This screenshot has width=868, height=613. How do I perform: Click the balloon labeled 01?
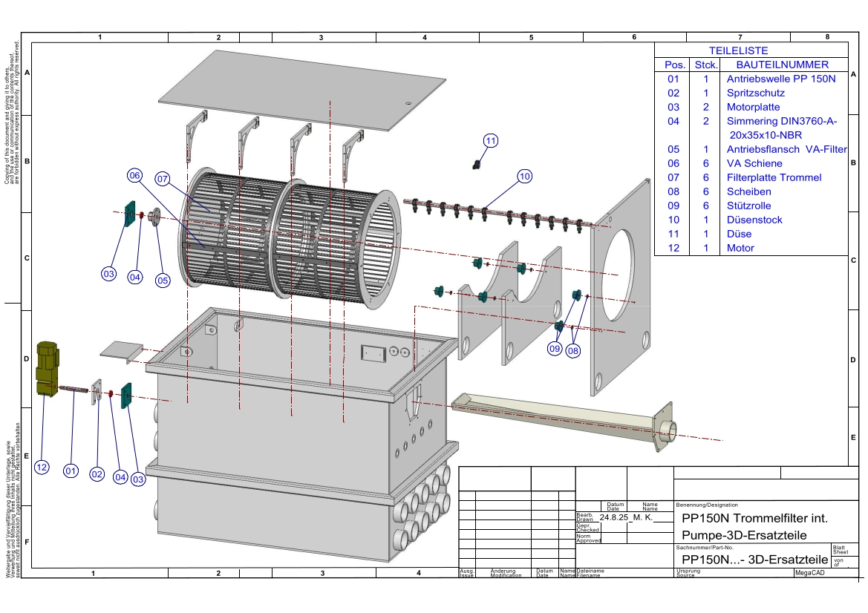point(71,470)
